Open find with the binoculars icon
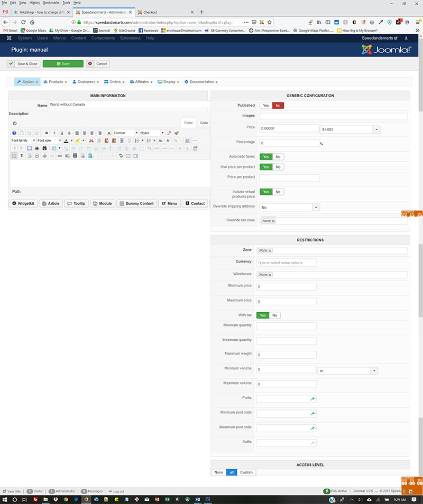Screen dimensions: 423x504 coord(44,148)
